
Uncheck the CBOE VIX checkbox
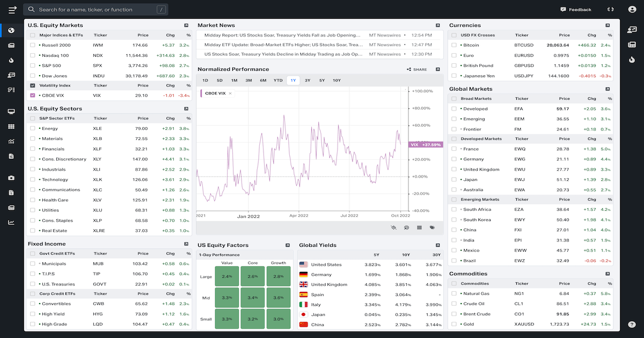(x=33, y=95)
